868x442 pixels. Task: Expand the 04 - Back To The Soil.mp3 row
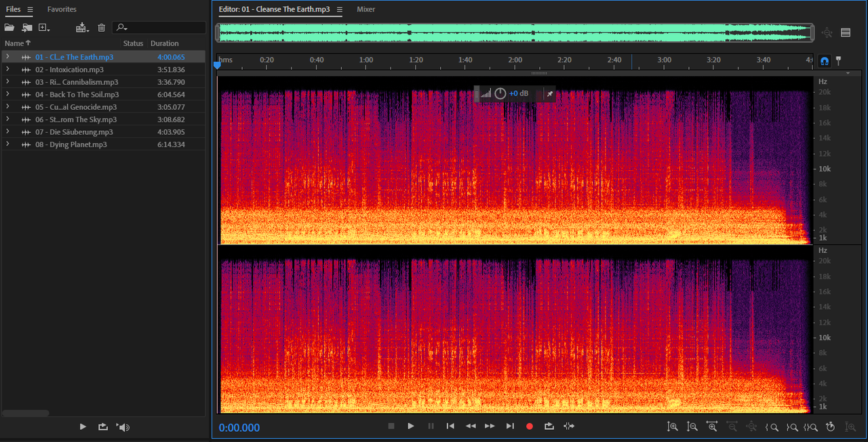7,94
